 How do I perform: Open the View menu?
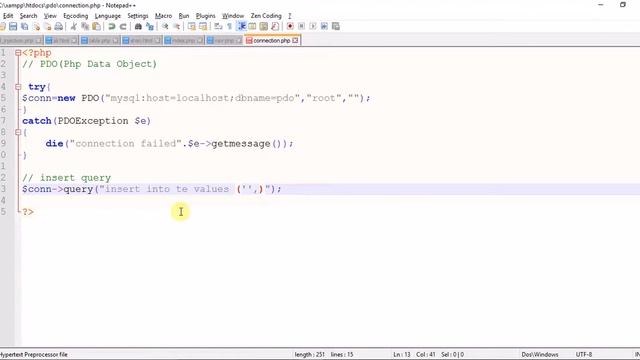50,16
